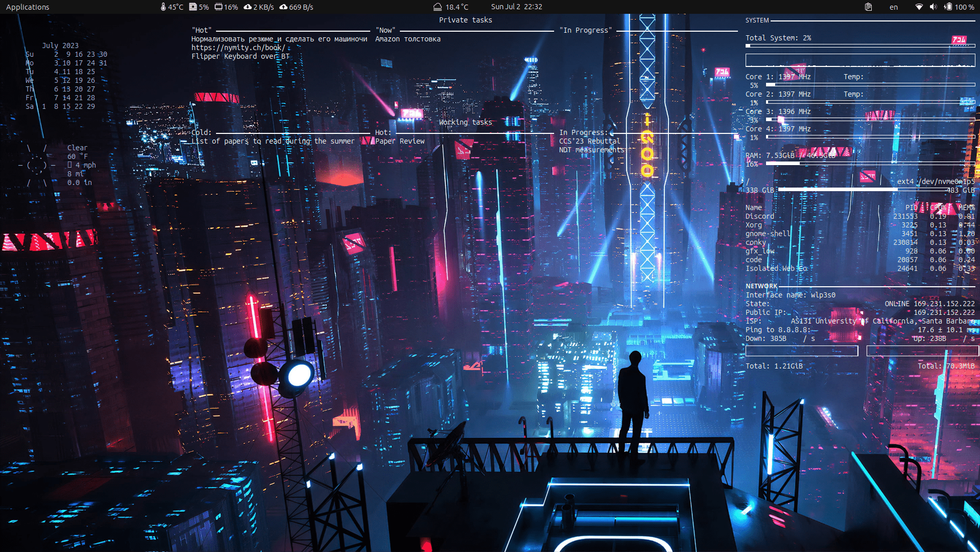Click the CPU usage chip icon showing 5%
980x552 pixels.
[x=193, y=7]
